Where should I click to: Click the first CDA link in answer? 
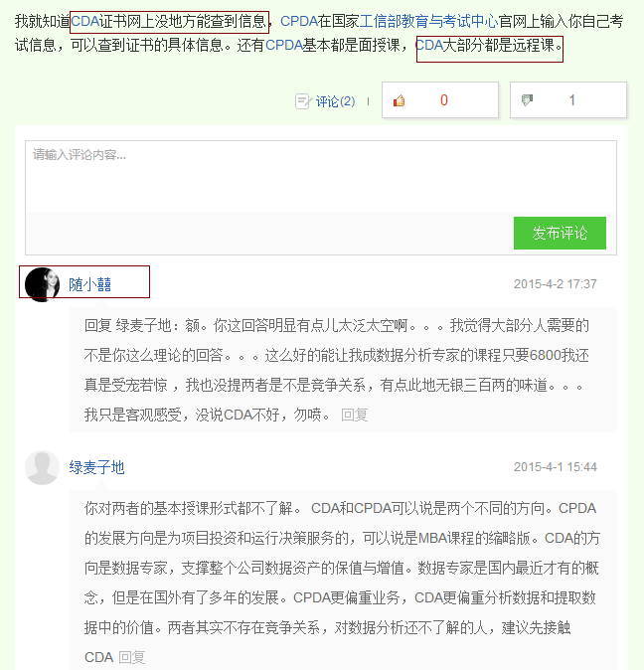click(85, 21)
